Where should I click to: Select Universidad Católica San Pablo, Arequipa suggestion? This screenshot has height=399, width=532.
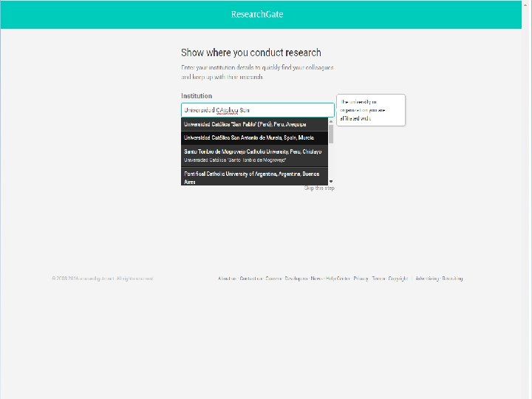(x=254, y=124)
